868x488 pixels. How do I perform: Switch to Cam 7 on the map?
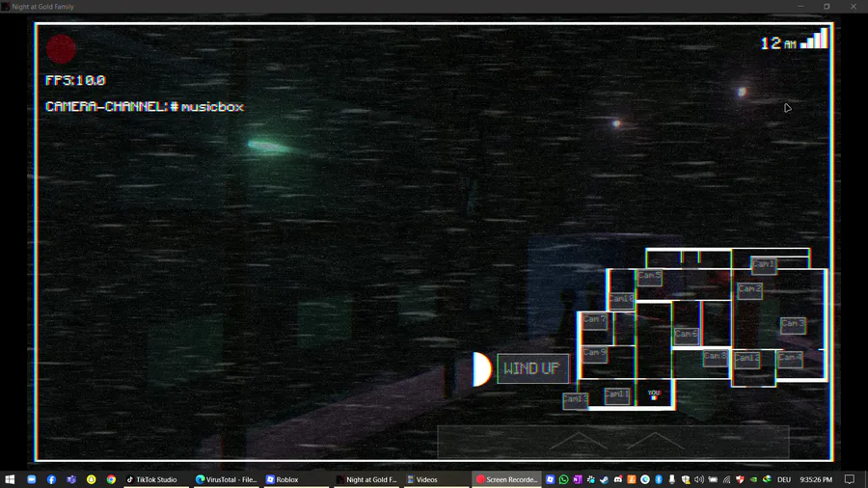(594, 320)
